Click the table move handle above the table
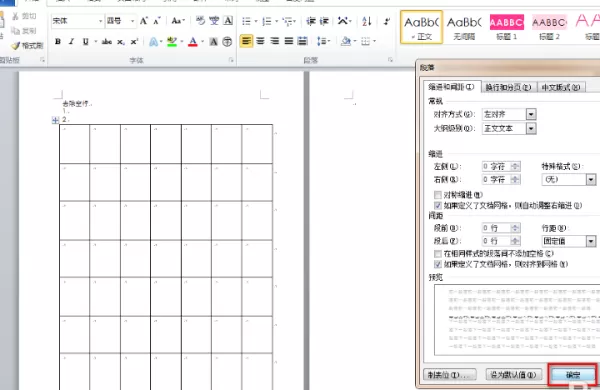The image size is (600, 390). pos(55,120)
